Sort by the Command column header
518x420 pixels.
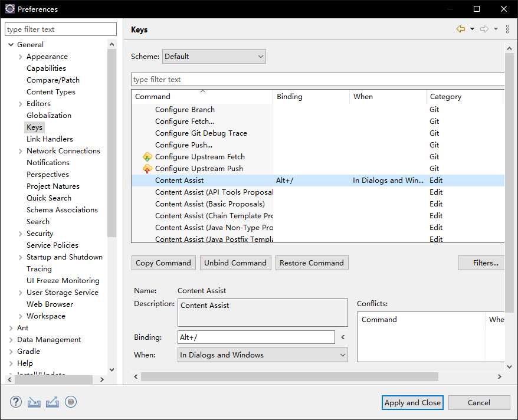pos(202,97)
